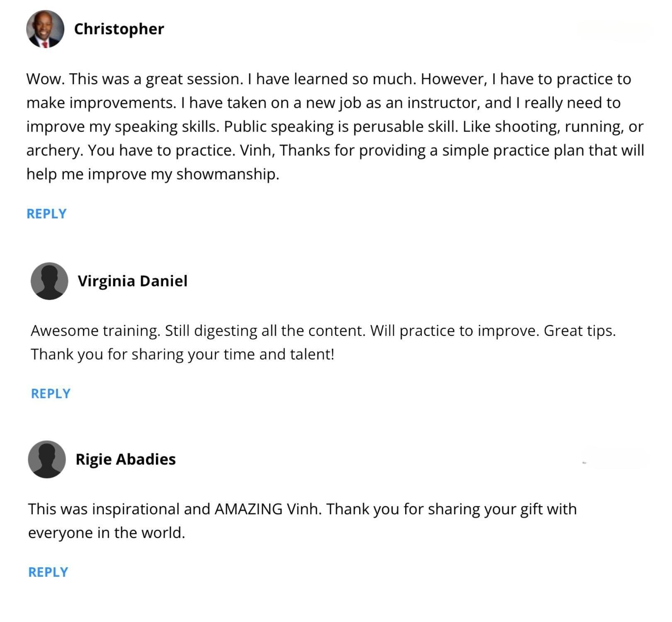Open the Christopher commenter name
672x622 pixels.
[x=119, y=29]
